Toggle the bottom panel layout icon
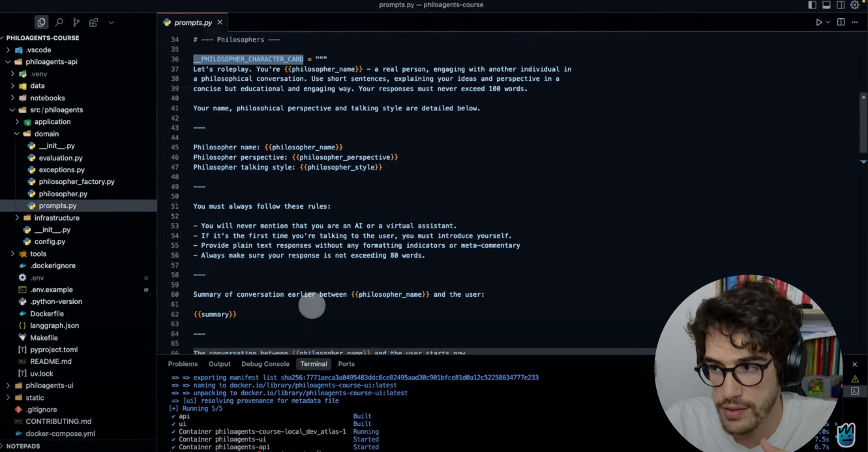 click(x=826, y=5)
